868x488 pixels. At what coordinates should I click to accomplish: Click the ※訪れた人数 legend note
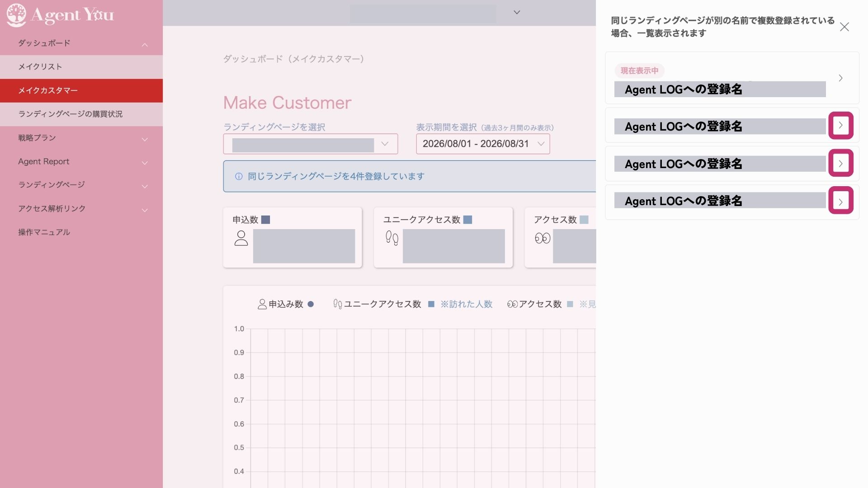pyautogui.click(x=467, y=304)
